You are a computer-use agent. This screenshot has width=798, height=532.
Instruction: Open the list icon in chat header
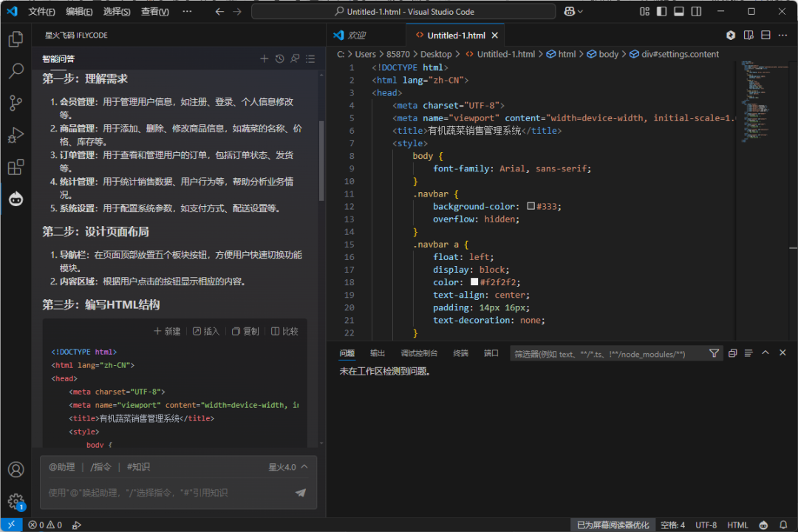310,59
